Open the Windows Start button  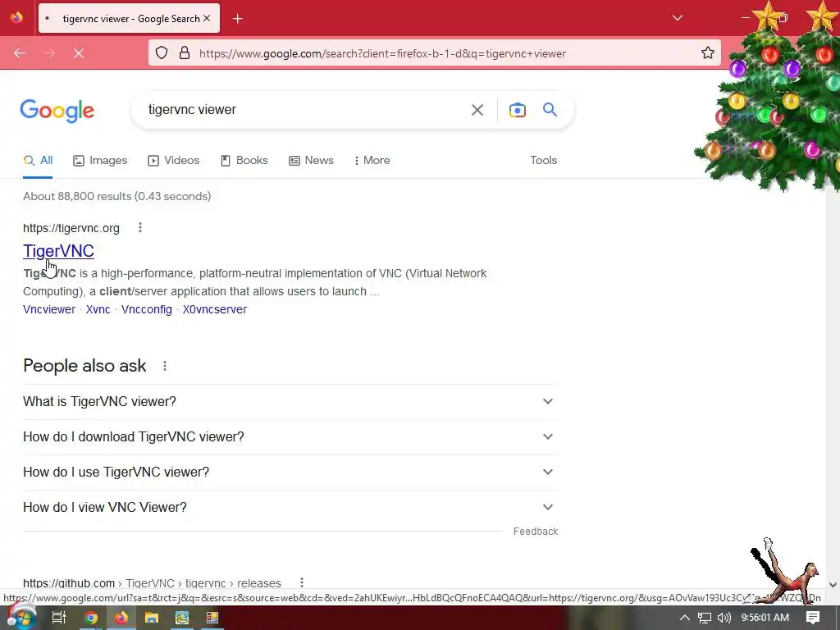click(21, 618)
